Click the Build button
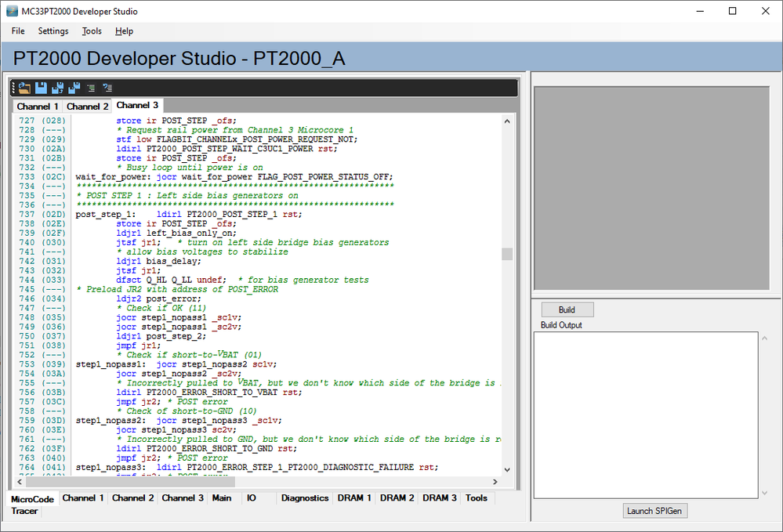This screenshot has height=532, width=783. click(567, 309)
